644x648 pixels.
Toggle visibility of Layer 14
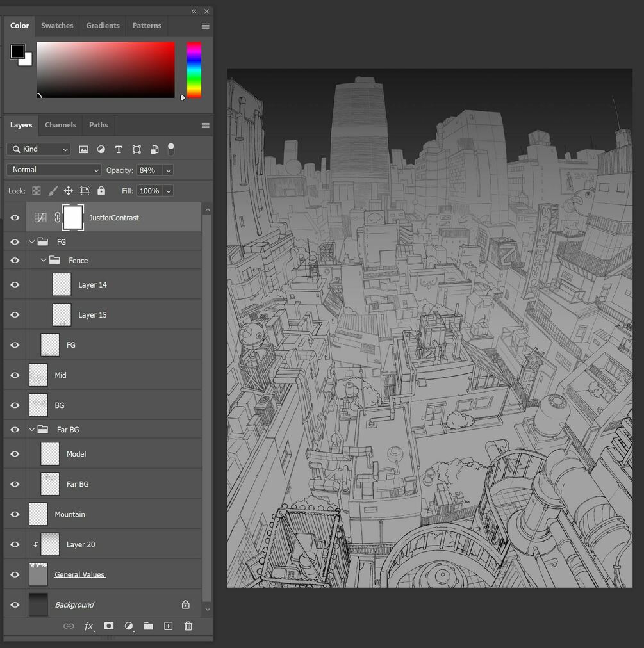pyautogui.click(x=15, y=285)
